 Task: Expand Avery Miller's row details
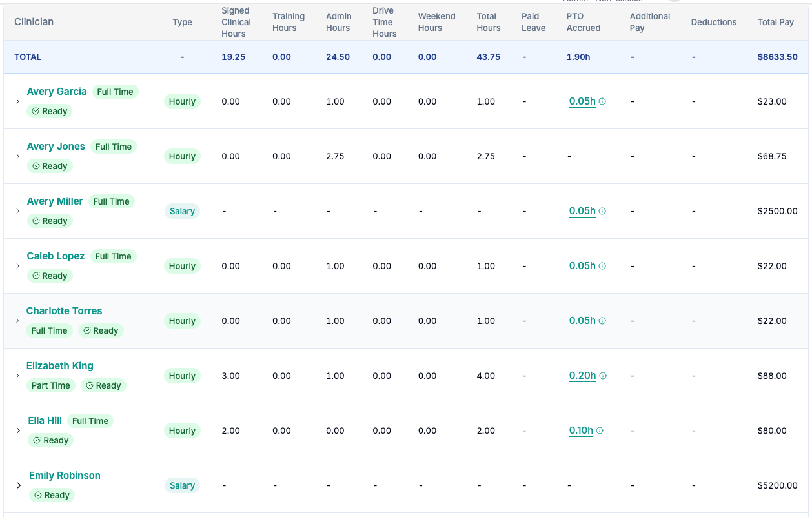click(17, 211)
